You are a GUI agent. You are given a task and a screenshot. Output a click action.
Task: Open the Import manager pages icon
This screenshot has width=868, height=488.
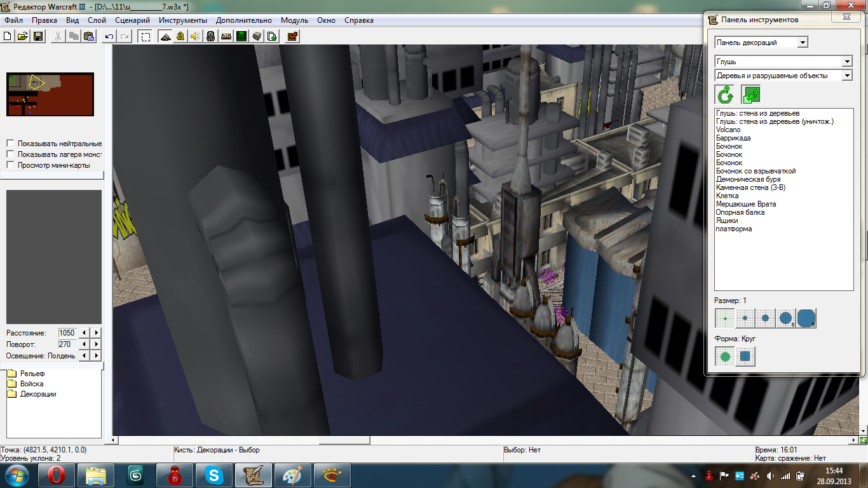[x=272, y=36]
